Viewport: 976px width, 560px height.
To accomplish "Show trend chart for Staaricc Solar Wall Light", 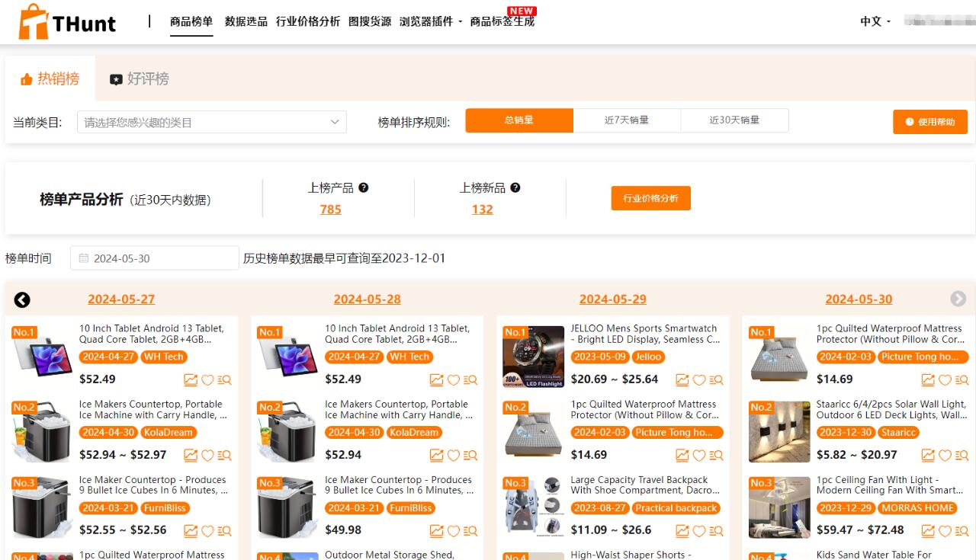I will pyautogui.click(x=928, y=455).
